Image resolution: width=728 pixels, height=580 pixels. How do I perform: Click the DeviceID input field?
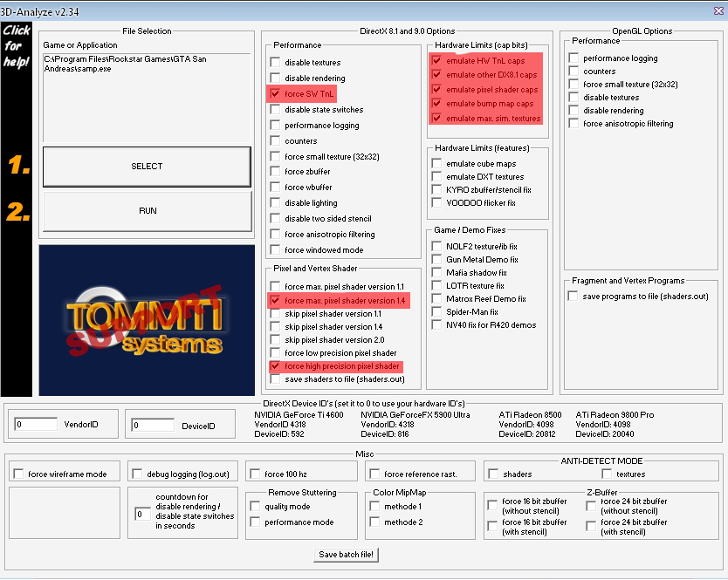click(x=152, y=425)
